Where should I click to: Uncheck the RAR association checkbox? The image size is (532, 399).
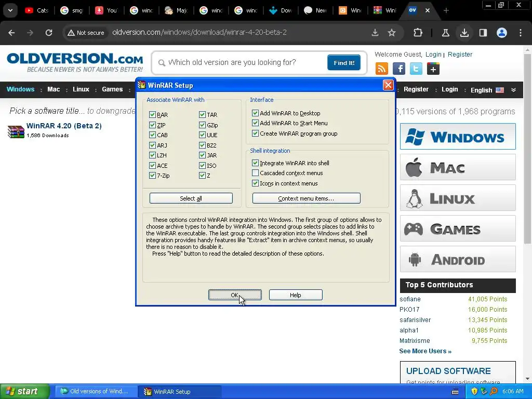pos(152,115)
